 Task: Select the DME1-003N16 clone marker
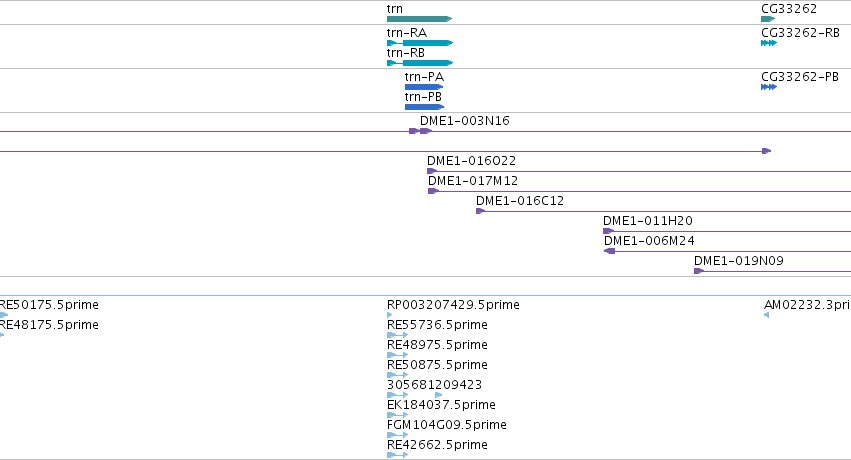click(x=420, y=131)
